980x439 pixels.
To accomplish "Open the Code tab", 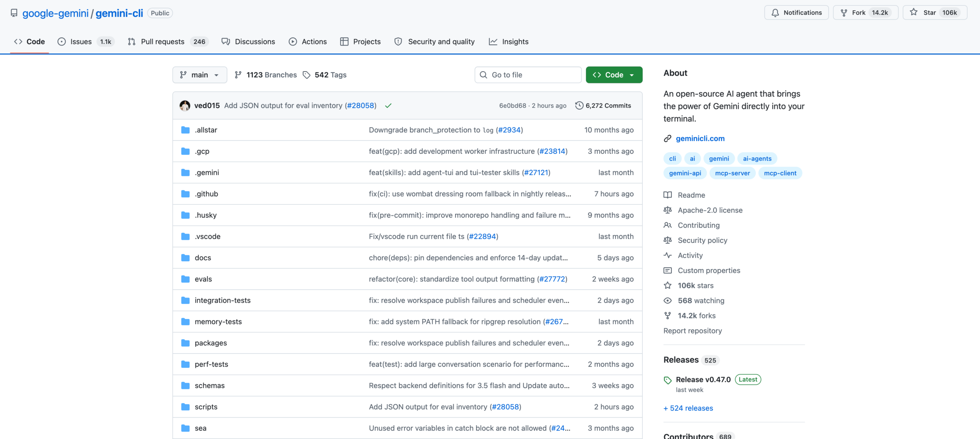I will coord(29,42).
